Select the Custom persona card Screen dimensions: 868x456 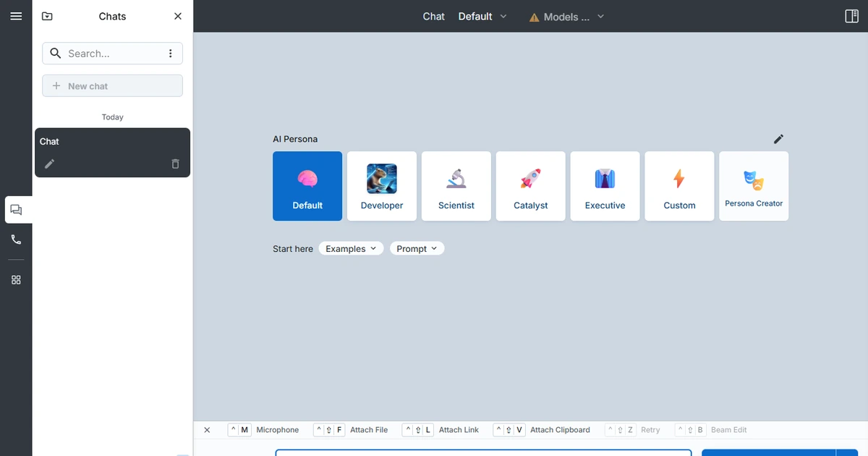coord(680,186)
